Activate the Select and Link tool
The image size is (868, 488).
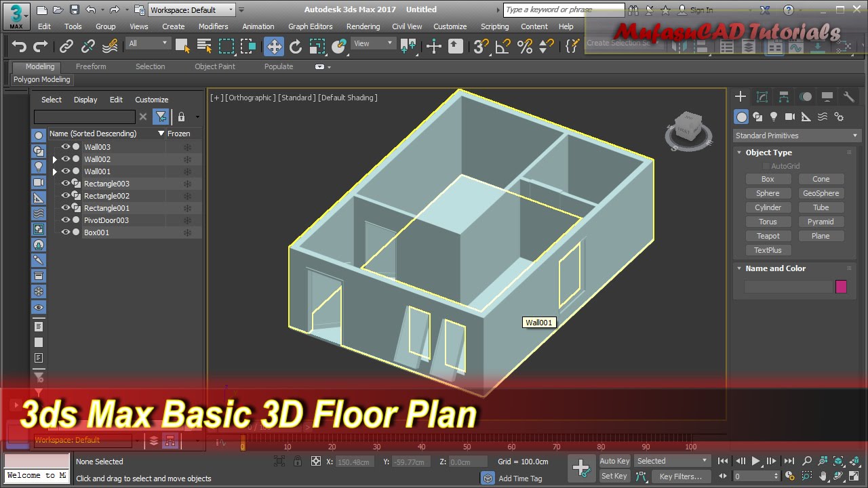coord(66,46)
